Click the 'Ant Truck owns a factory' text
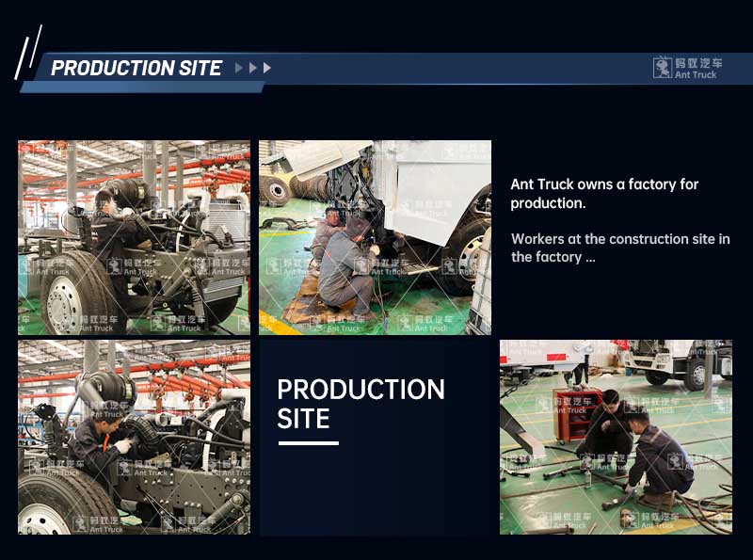The height and width of the screenshot is (560, 753). pyautogui.click(x=604, y=193)
